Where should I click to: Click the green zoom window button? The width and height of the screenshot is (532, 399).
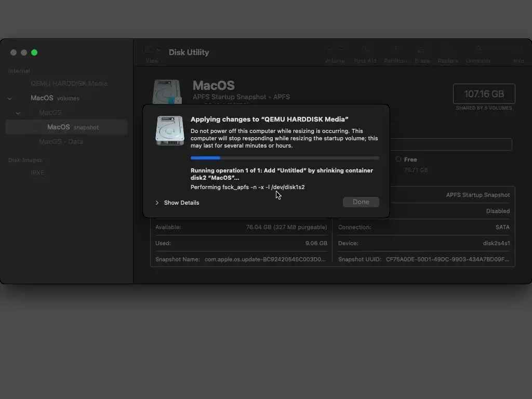coord(34,52)
